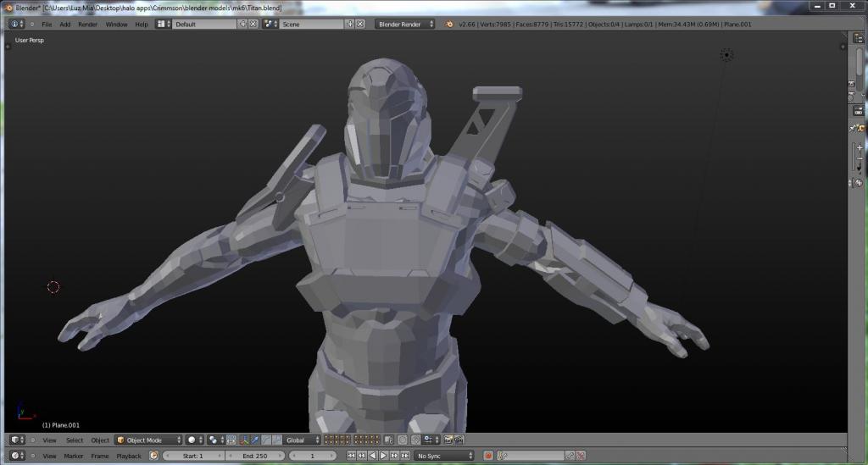
Task: Jump to the last frame
Action: click(404, 456)
